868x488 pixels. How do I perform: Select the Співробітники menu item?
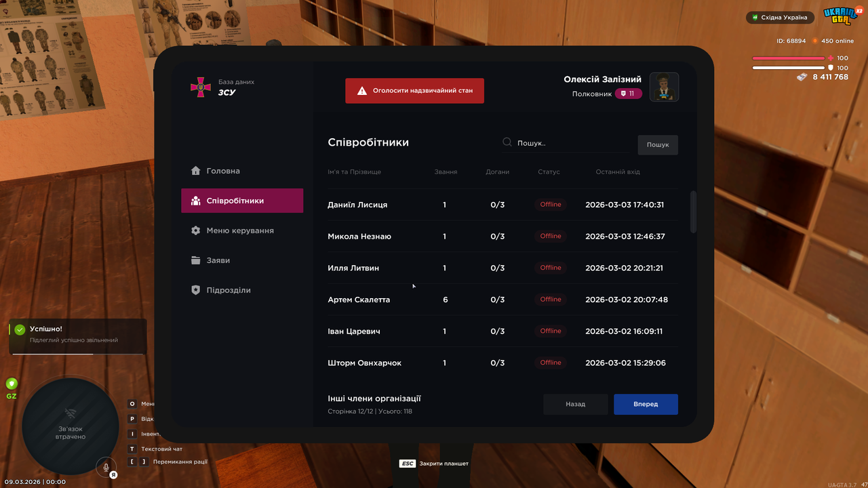pyautogui.click(x=242, y=201)
